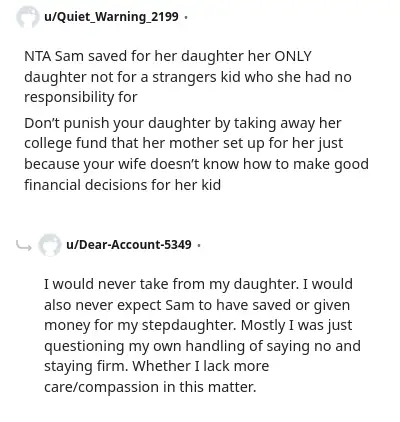This screenshot has width=400, height=422.
Task: Click the reply thread arrow icon
Action: 24,246
